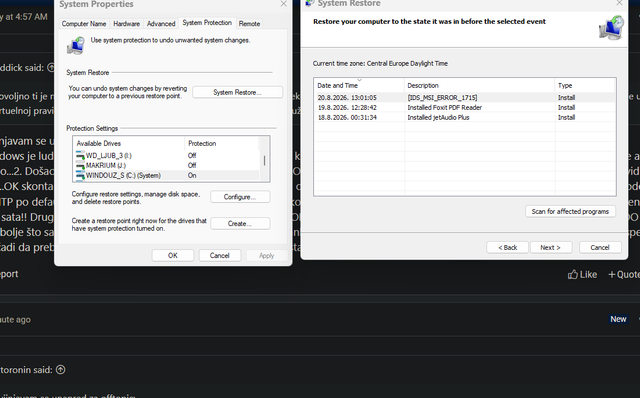Click the Apply button in System Properties
640x398 pixels.
(x=267, y=256)
